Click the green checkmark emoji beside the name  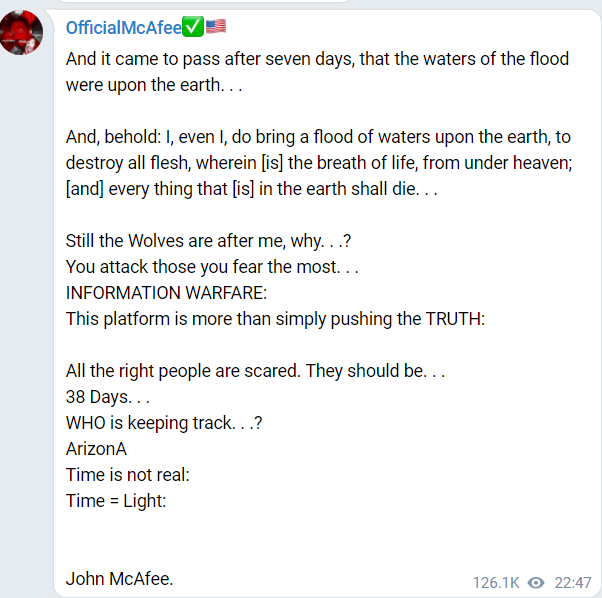click(193, 27)
